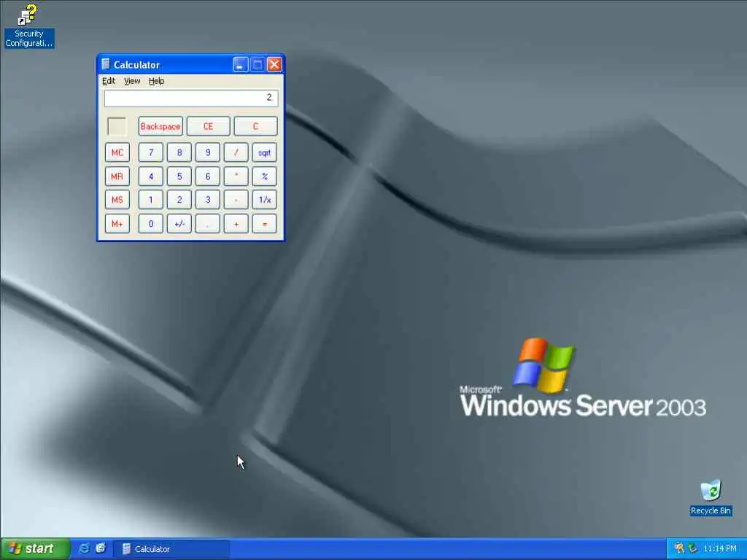Click the MR memory recall button
This screenshot has height=560, width=747.
click(117, 176)
